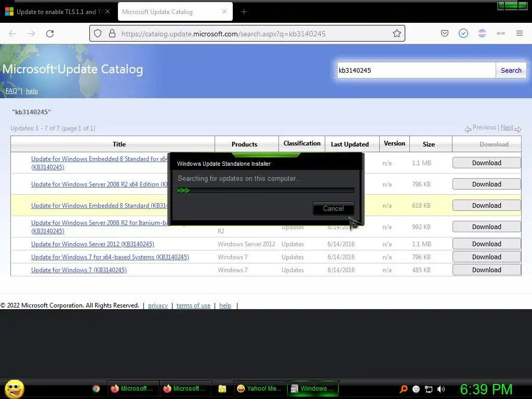532x399 pixels.
Task: Click the padlock site security icon
Action: (x=112, y=34)
